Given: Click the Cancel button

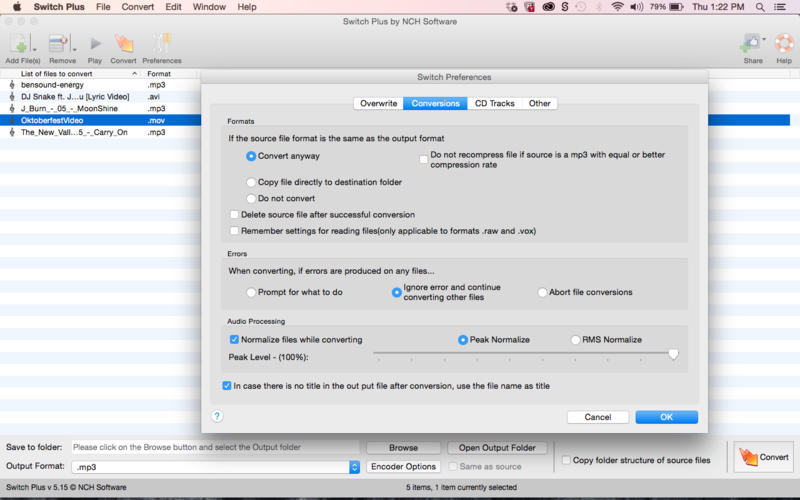Looking at the screenshot, I should pyautogui.click(x=597, y=417).
